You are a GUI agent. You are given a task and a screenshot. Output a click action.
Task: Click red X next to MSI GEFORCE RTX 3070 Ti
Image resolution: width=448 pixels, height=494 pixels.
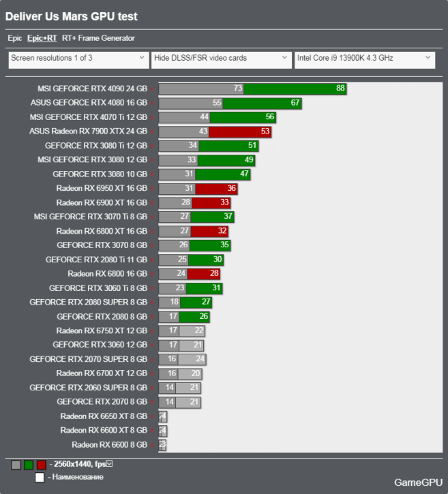[152, 217]
